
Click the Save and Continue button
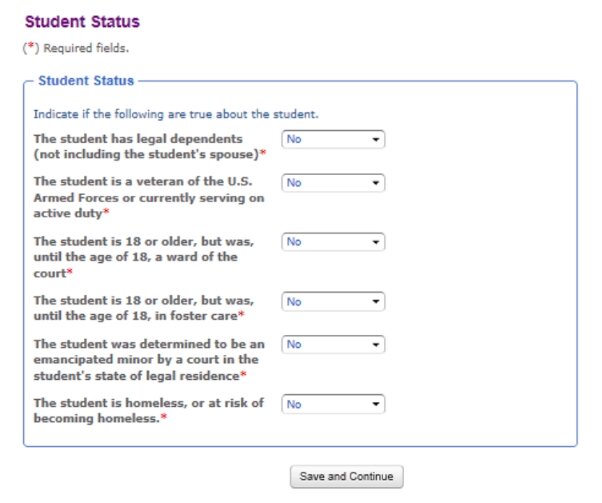click(346, 477)
